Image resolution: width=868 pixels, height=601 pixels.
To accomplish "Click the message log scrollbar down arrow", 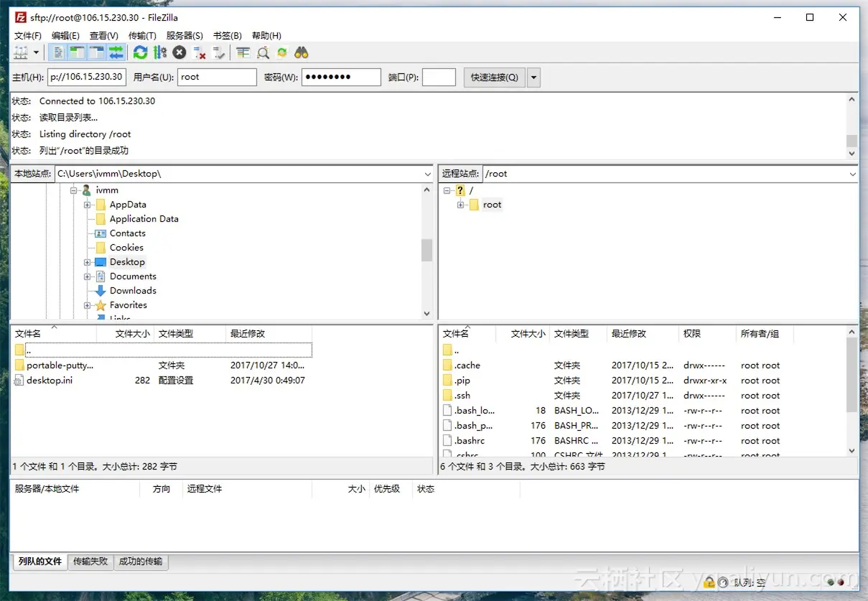I will pos(852,153).
